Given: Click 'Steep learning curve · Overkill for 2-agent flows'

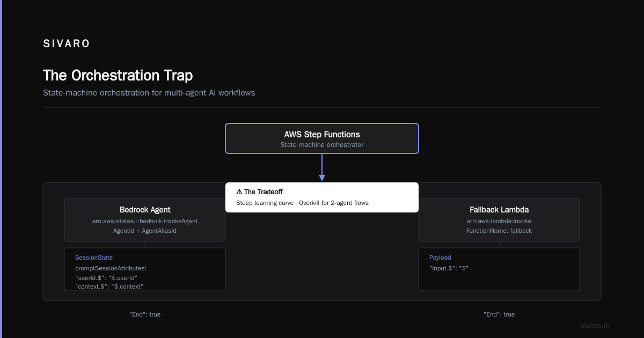Looking at the screenshot, I should click(x=302, y=203).
